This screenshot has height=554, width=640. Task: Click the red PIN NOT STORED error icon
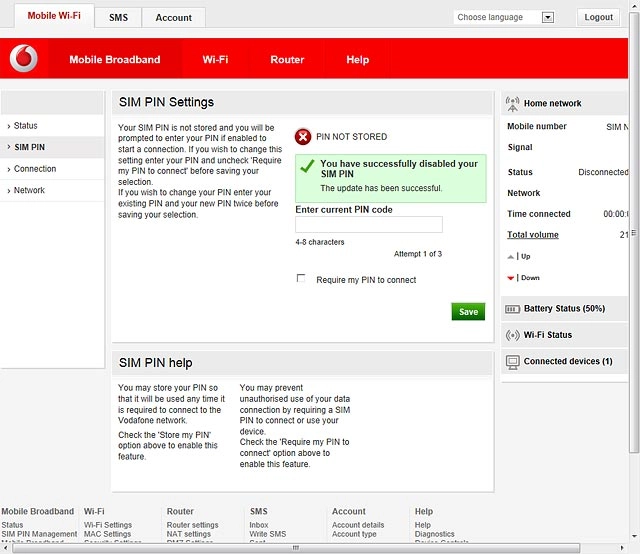click(x=303, y=137)
